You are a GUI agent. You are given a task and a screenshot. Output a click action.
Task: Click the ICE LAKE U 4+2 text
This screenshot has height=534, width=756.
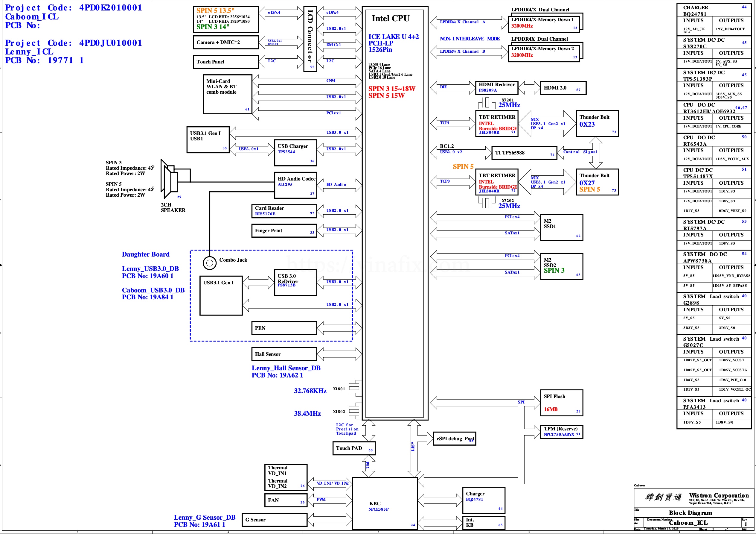pyautogui.click(x=394, y=37)
